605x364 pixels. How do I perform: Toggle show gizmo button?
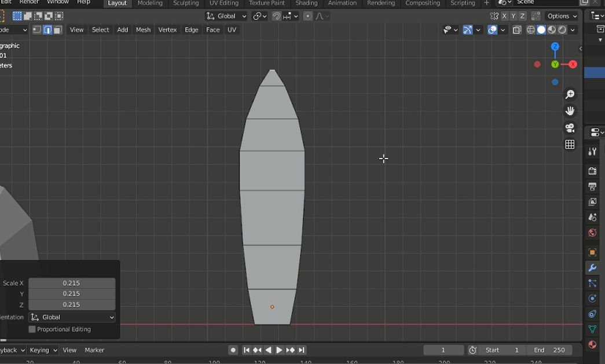point(467,30)
